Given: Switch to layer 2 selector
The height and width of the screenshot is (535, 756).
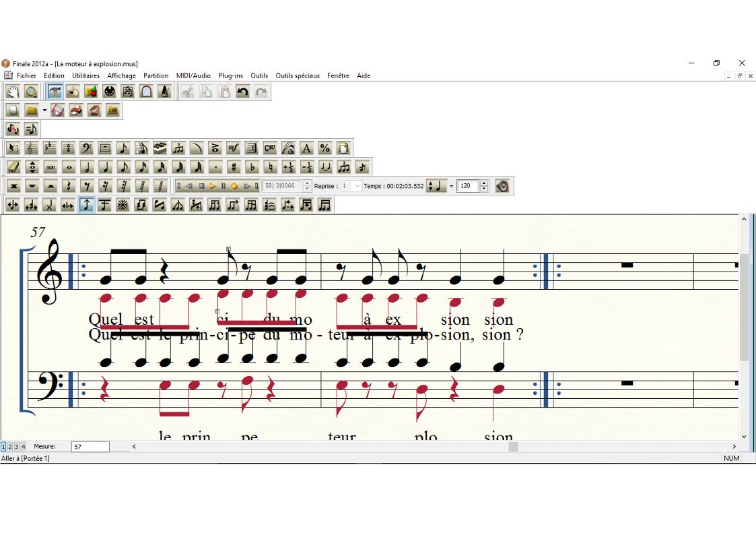Looking at the screenshot, I should pos(10,446).
